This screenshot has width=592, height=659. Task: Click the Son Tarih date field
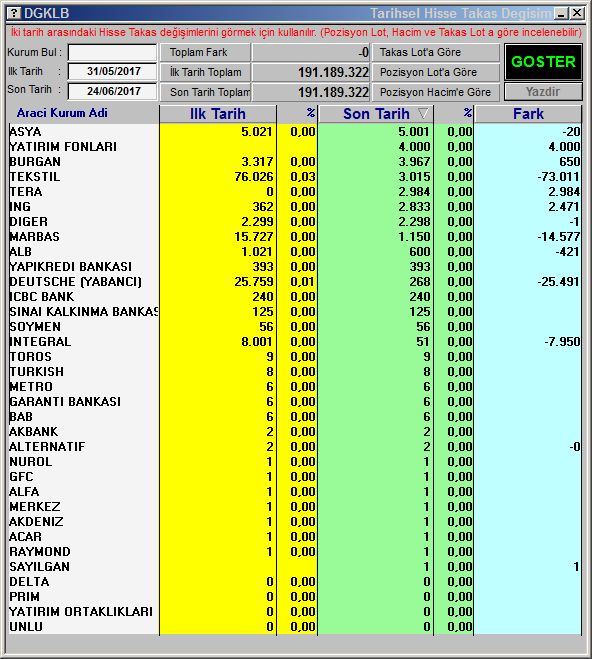(x=112, y=91)
